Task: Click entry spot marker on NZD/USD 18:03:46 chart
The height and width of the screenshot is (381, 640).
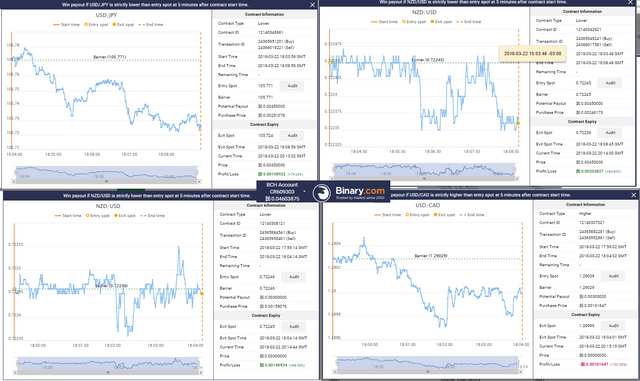Action: coord(330,62)
